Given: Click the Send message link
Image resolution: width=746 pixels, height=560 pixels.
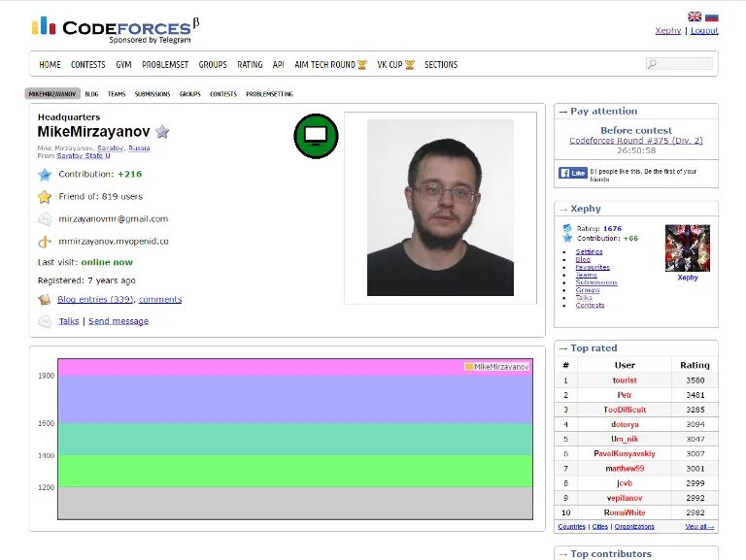Looking at the screenshot, I should [x=119, y=321].
